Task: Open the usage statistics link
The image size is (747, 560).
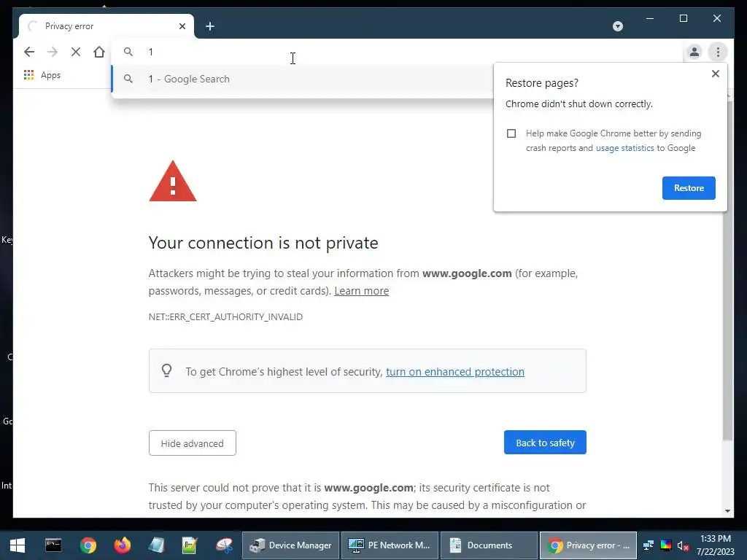Action: pos(624,148)
